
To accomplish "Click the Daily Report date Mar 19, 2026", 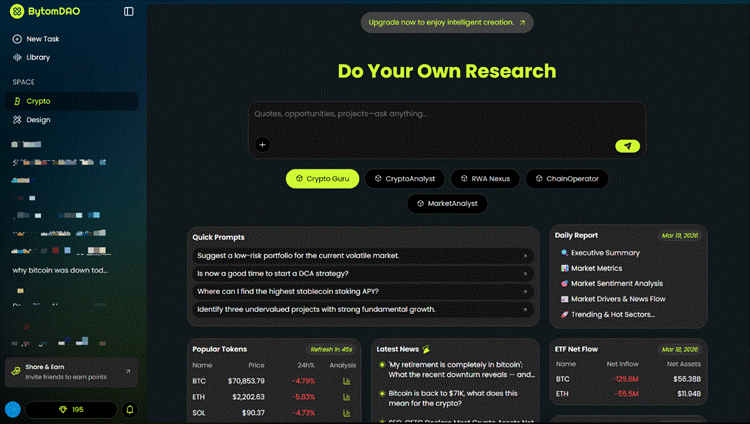I will pos(680,235).
